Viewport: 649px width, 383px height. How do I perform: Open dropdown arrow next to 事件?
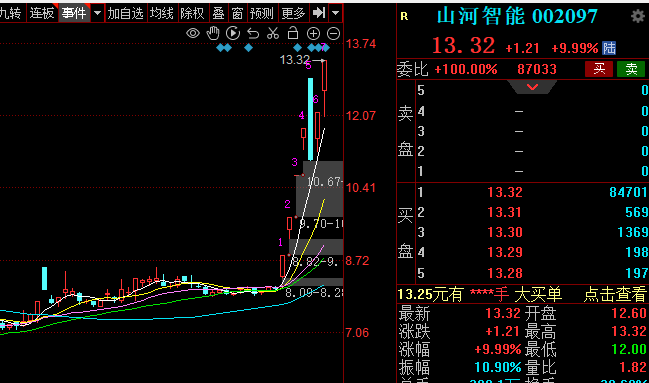pos(97,13)
